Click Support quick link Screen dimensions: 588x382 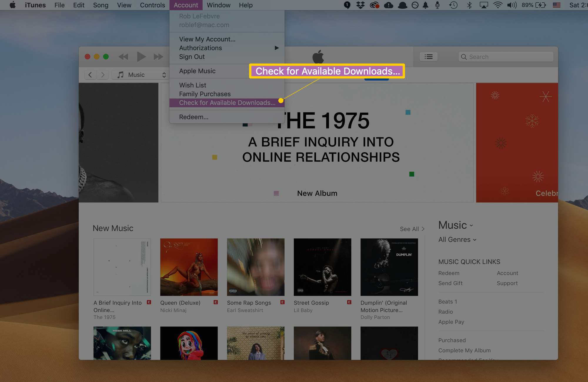coord(507,283)
